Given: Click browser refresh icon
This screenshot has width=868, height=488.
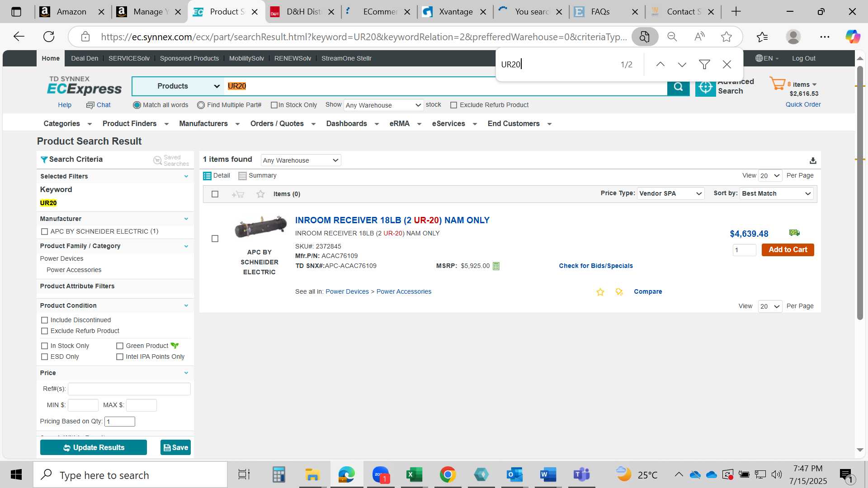Looking at the screenshot, I should [x=49, y=37].
